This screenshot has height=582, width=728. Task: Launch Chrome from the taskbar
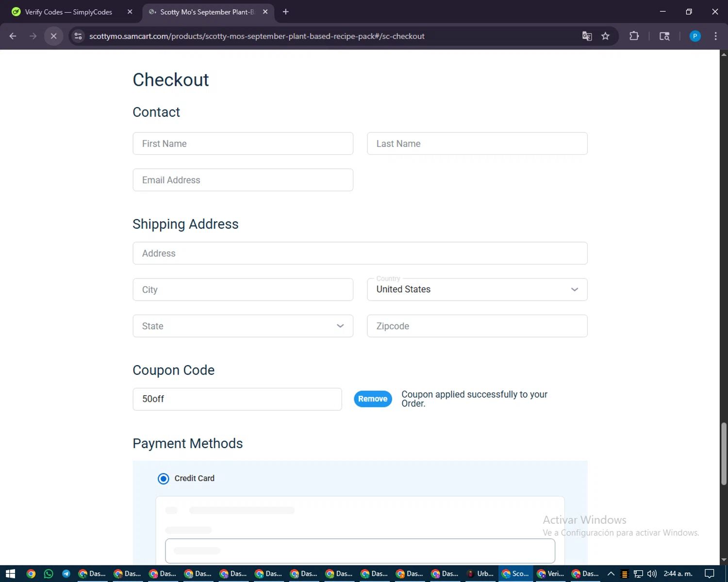click(31, 574)
